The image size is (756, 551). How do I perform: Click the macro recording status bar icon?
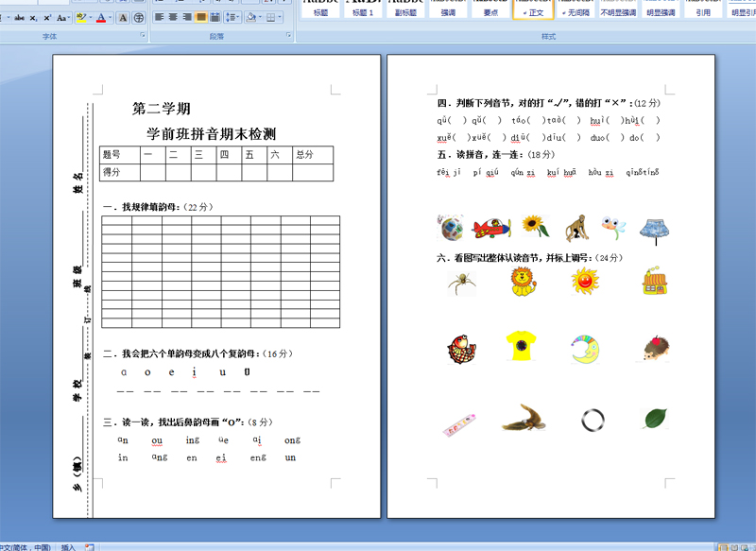click(x=89, y=547)
